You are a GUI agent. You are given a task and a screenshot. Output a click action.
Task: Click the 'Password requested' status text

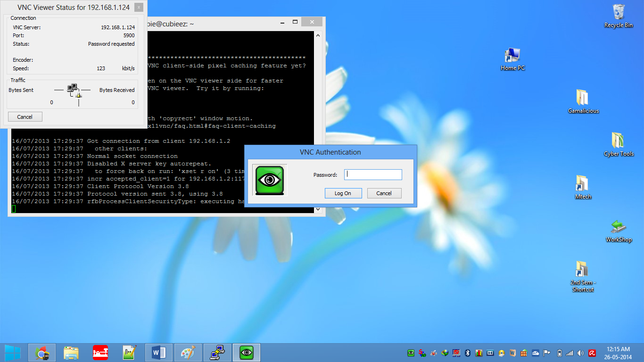(111, 44)
